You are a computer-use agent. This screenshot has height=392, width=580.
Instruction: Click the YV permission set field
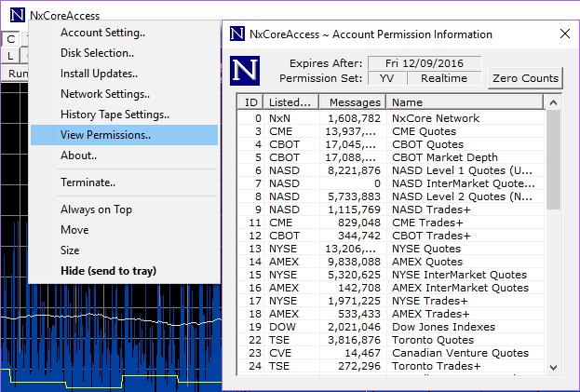(386, 78)
